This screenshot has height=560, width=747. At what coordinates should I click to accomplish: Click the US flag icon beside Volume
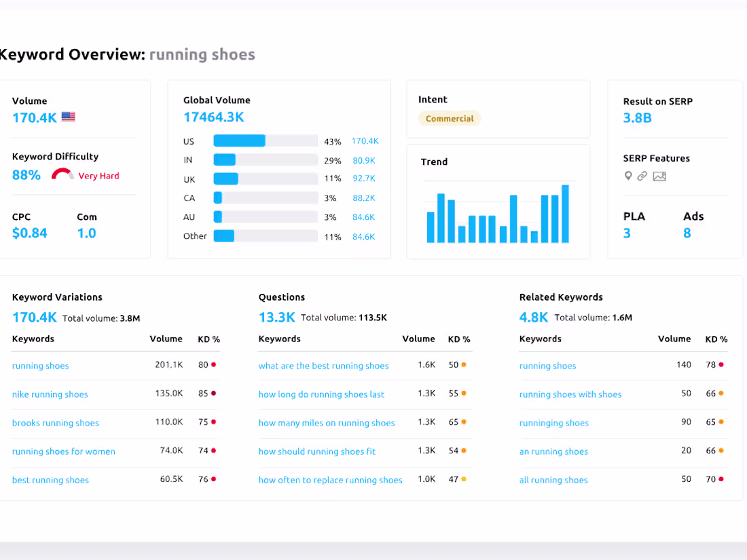(68, 117)
